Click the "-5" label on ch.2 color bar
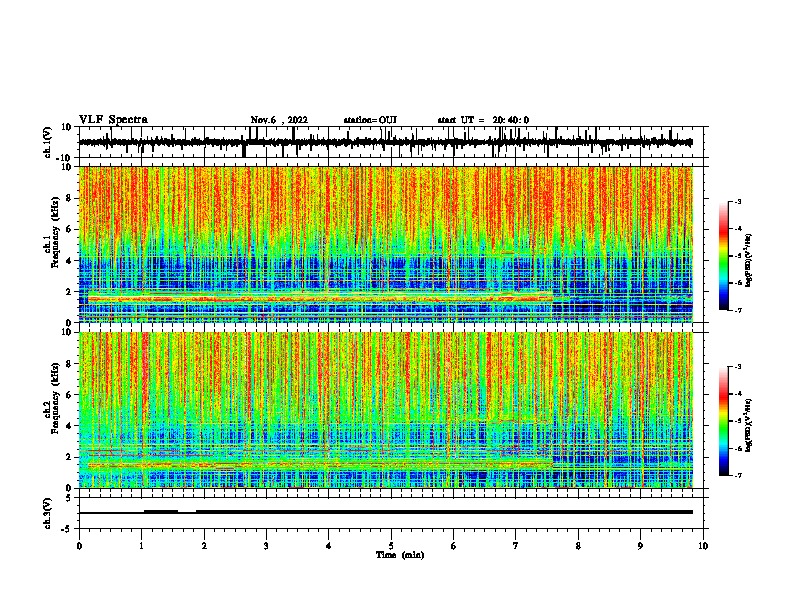 tap(738, 421)
